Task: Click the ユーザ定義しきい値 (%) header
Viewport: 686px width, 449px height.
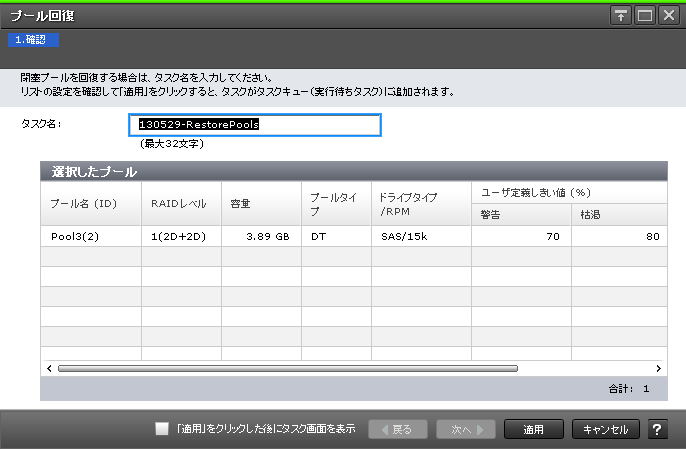Action: point(570,193)
